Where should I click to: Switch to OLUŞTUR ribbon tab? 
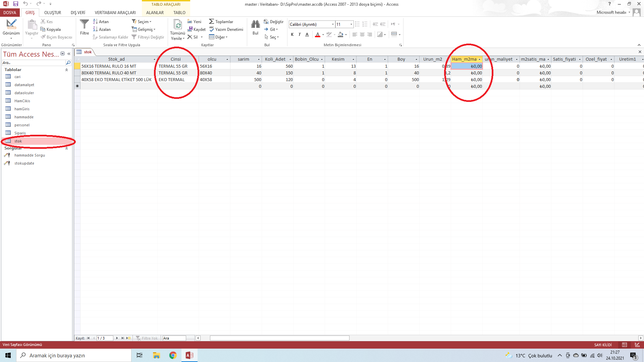pyautogui.click(x=53, y=13)
